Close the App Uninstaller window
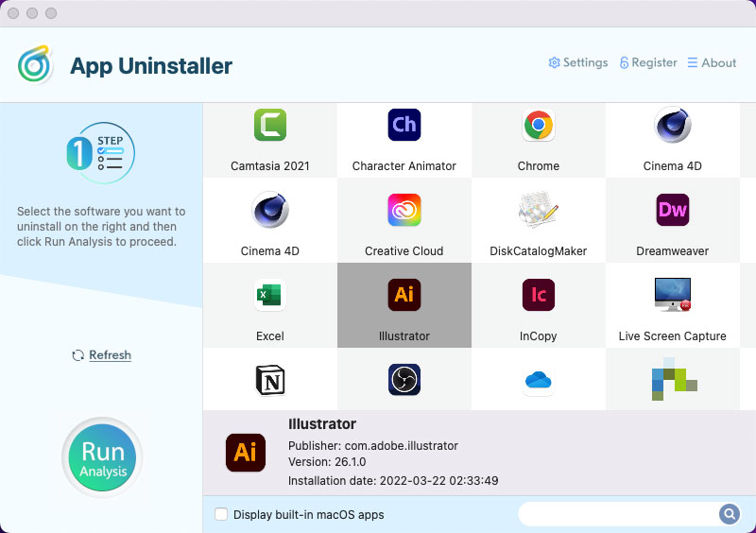 pyautogui.click(x=13, y=13)
